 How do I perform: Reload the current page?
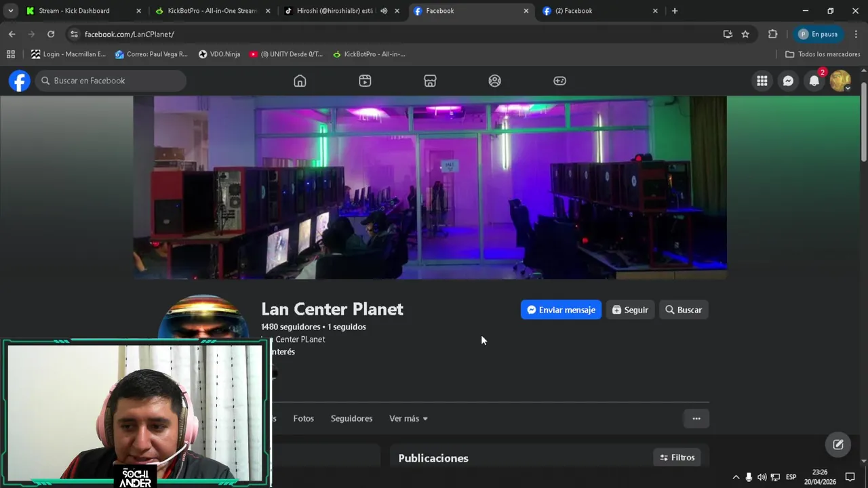[x=51, y=34]
